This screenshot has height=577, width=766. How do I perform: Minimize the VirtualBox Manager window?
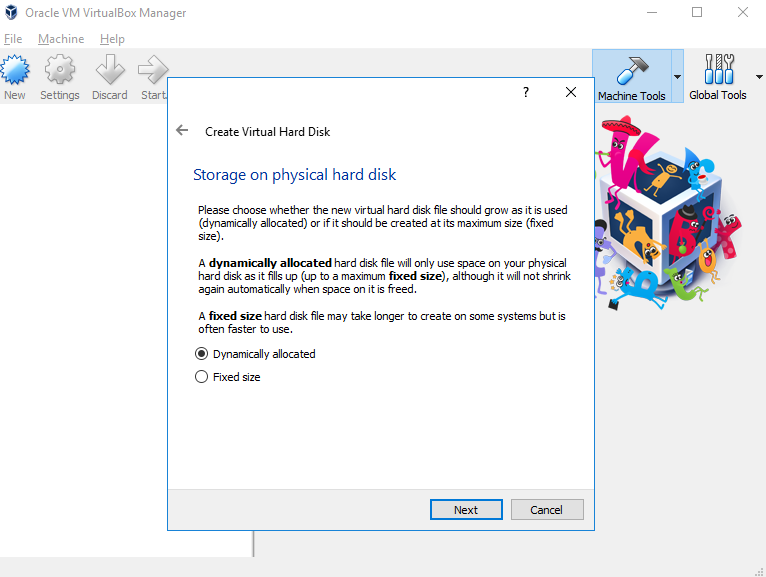click(652, 12)
